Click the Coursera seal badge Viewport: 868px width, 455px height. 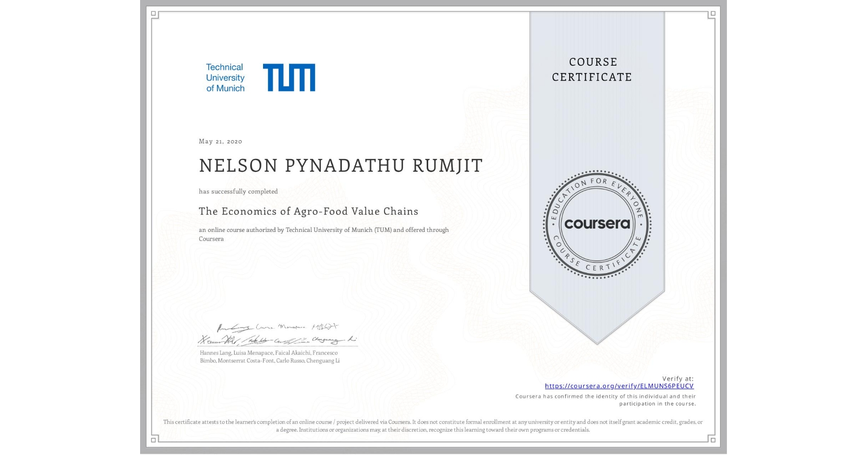(x=597, y=225)
